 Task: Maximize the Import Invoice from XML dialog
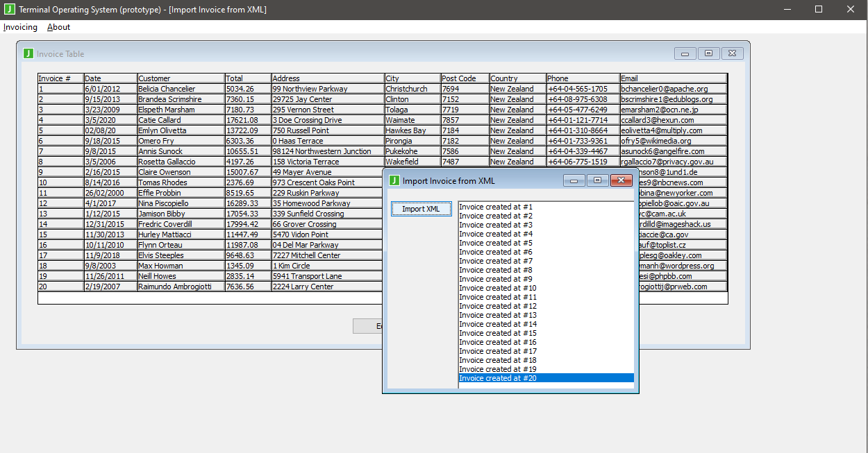597,181
